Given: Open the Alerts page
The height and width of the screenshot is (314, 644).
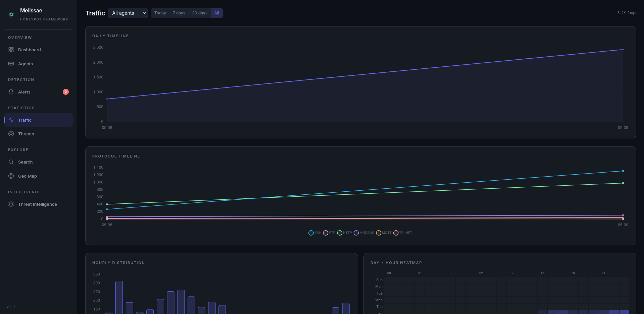Looking at the screenshot, I should point(38,92).
